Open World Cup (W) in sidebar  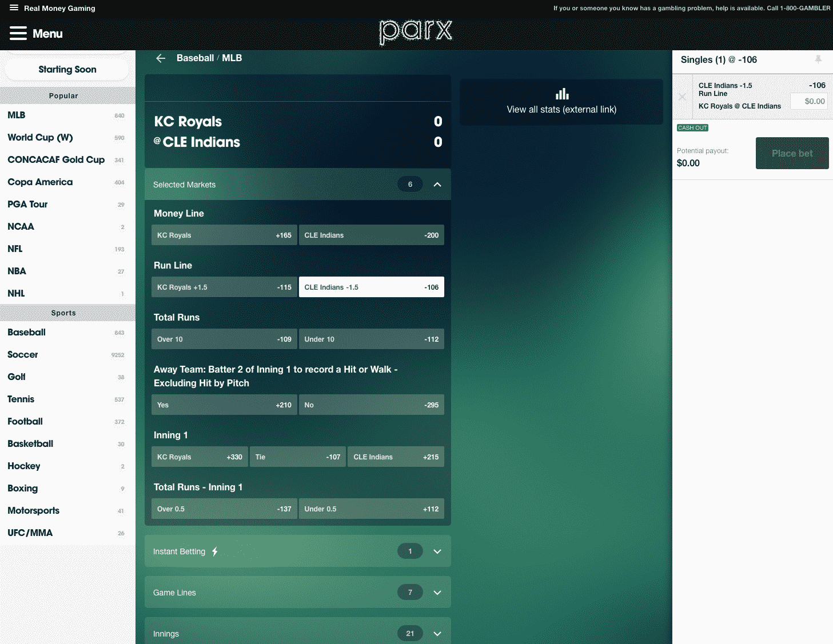click(x=67, y=138)
